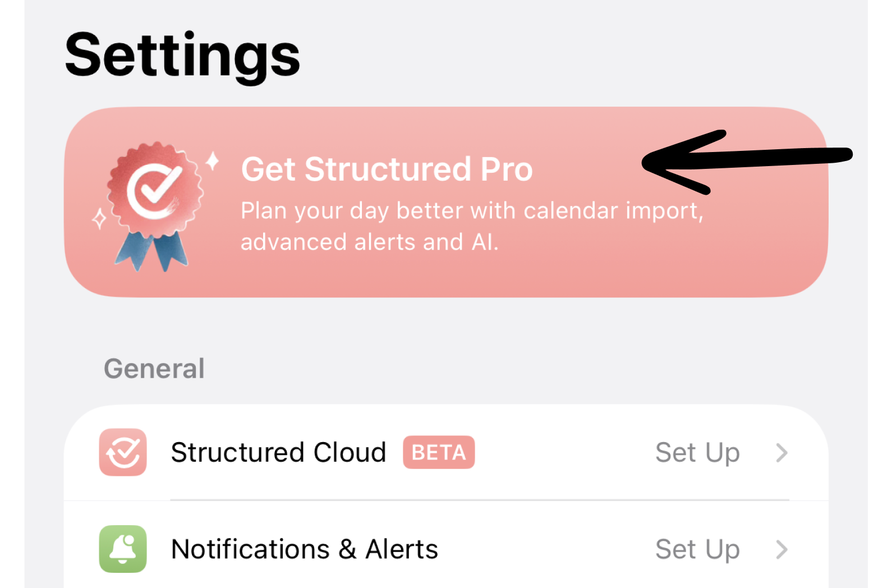Select the Get Structured Pro banner title
The image size is (892, 588).
tap(387, 169)
